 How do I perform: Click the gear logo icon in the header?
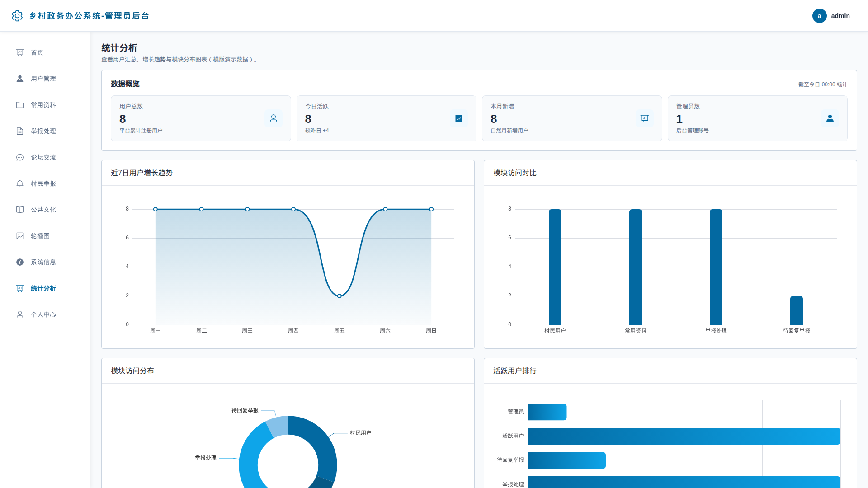coord(17,16)
